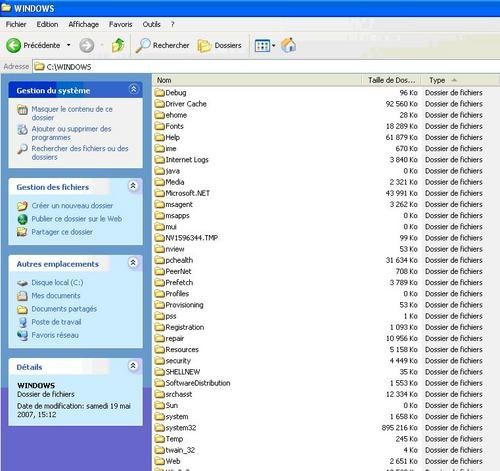Image resolution: width=500 pixels, height=471 pixels.
Task: Click the Resources folder name
Action: [x=182, y=349]
